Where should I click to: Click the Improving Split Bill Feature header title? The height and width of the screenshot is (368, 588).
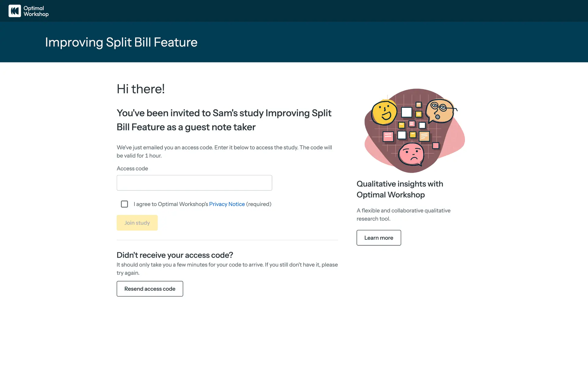tap(121, 42)
